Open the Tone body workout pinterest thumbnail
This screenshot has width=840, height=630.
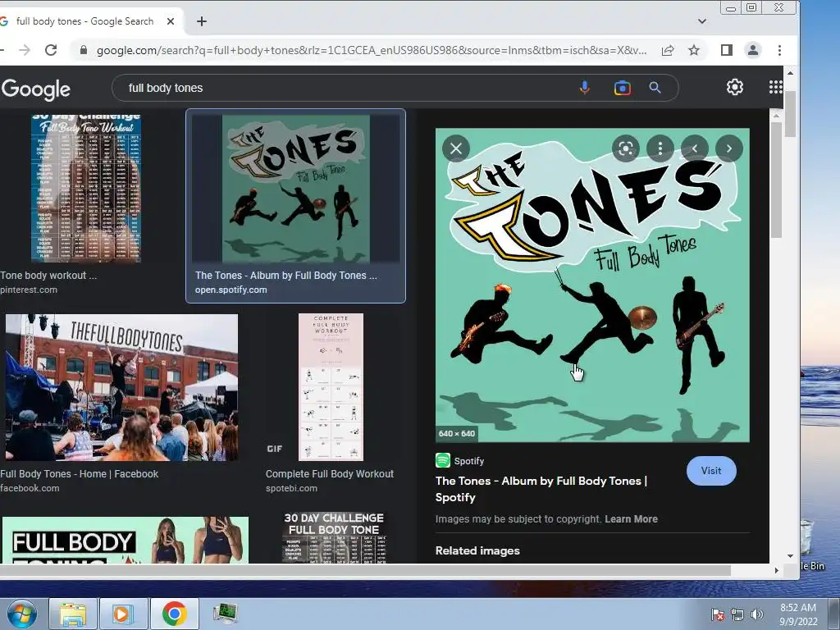tap(85, 189)
